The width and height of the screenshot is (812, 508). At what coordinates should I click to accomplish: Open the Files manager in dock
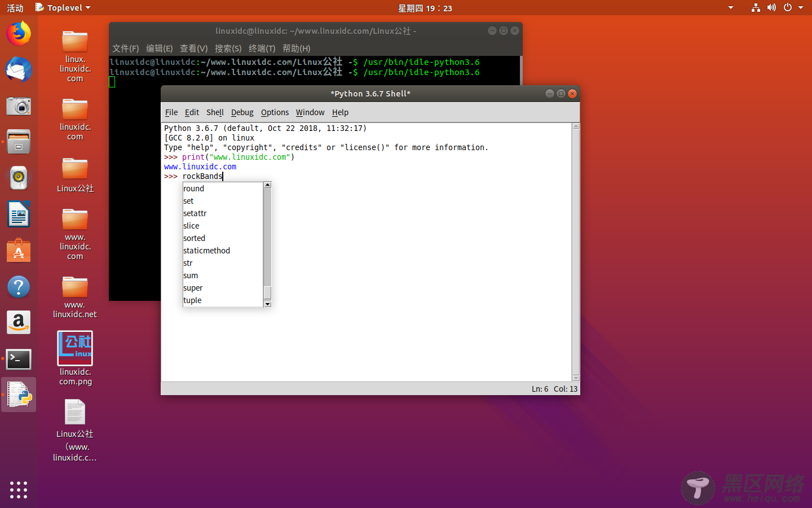tap(19, 142)
